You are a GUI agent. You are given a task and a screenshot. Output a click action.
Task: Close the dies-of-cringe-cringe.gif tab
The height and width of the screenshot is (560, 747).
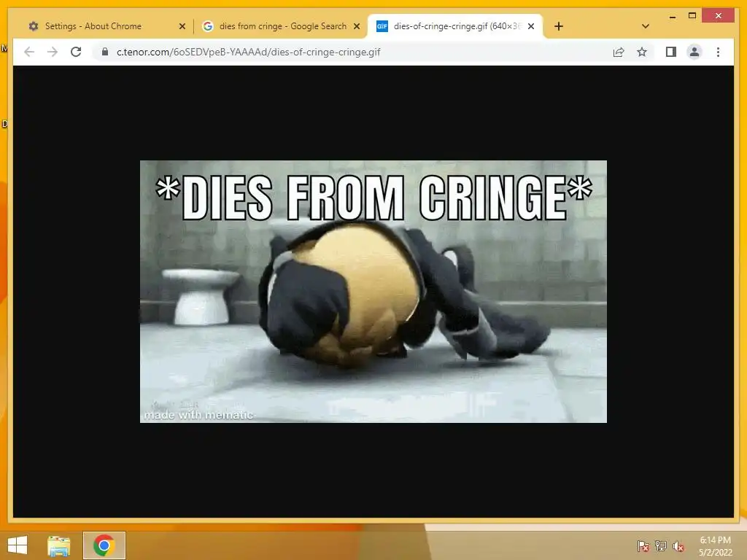pyautogui.click(x=531, y=26)
